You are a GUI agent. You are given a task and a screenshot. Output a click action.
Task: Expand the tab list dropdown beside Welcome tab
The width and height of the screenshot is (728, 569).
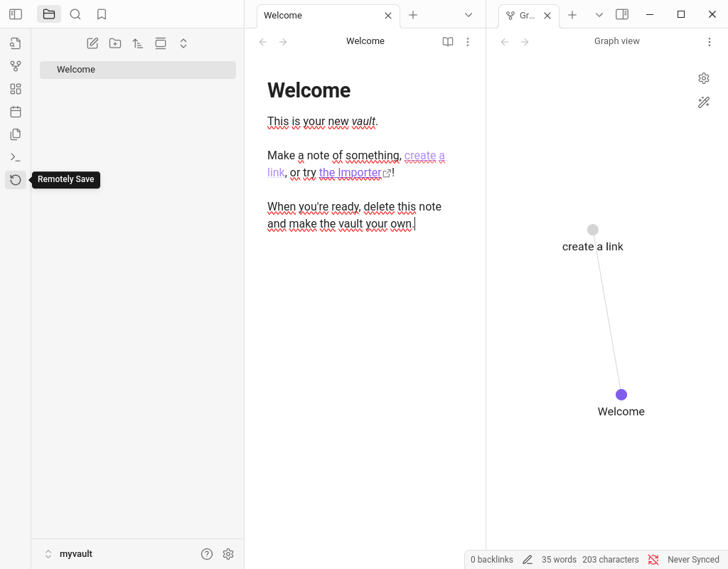click(x=469, y=15)
